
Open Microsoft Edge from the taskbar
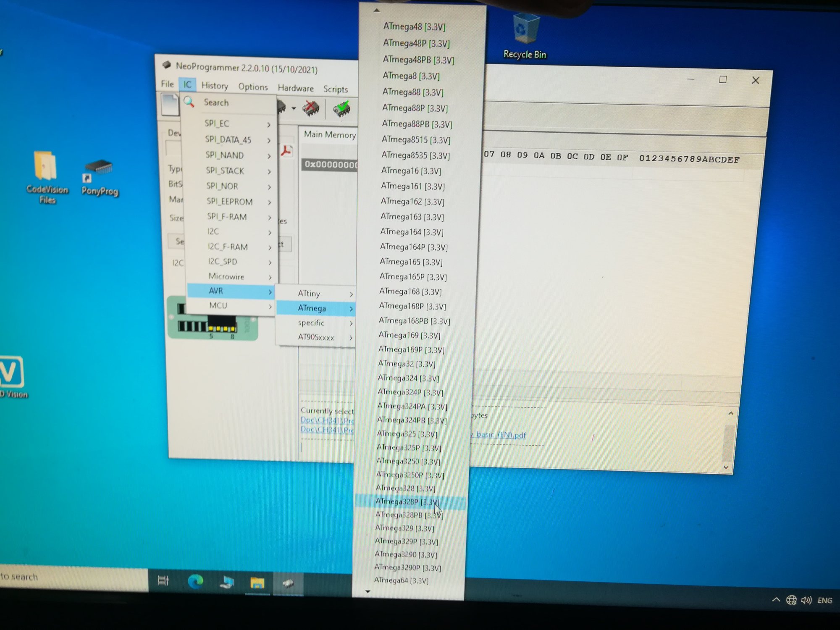coord(195,582)
